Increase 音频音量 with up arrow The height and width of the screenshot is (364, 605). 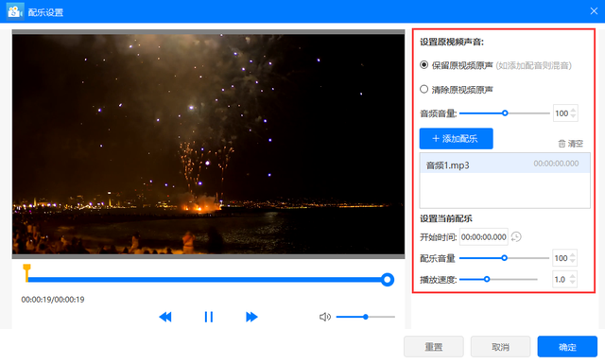click(x=573, y=110)
